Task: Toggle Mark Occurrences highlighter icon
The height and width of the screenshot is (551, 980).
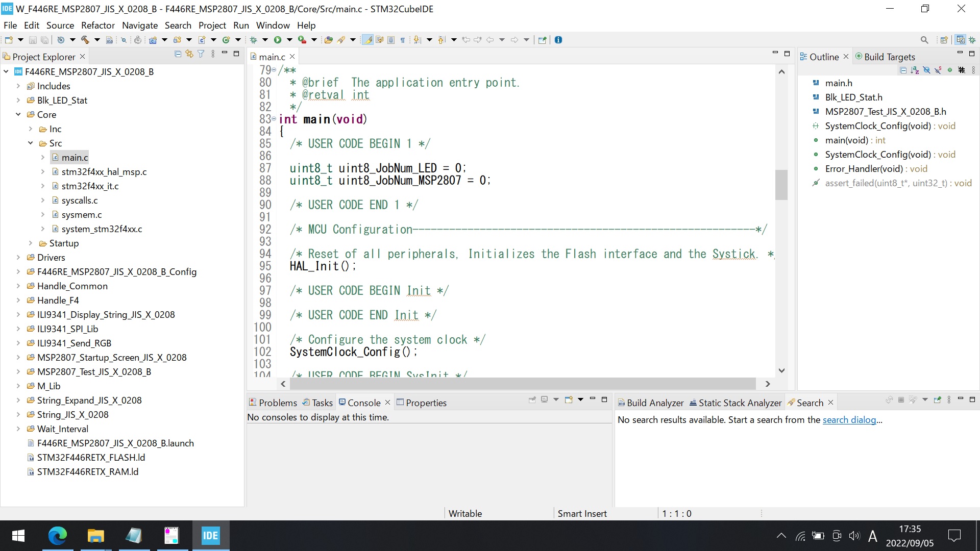Action: point(367,40)
